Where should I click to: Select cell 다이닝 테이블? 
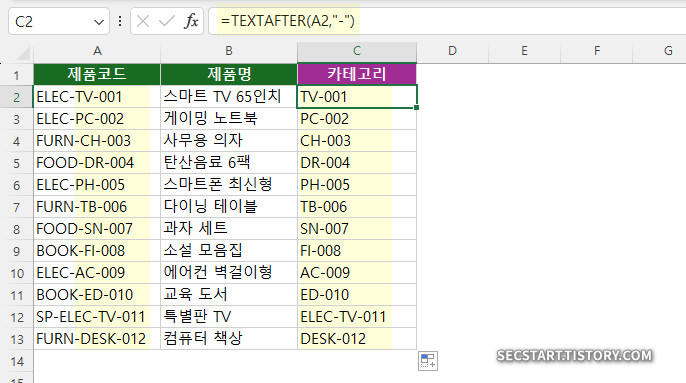229,207
